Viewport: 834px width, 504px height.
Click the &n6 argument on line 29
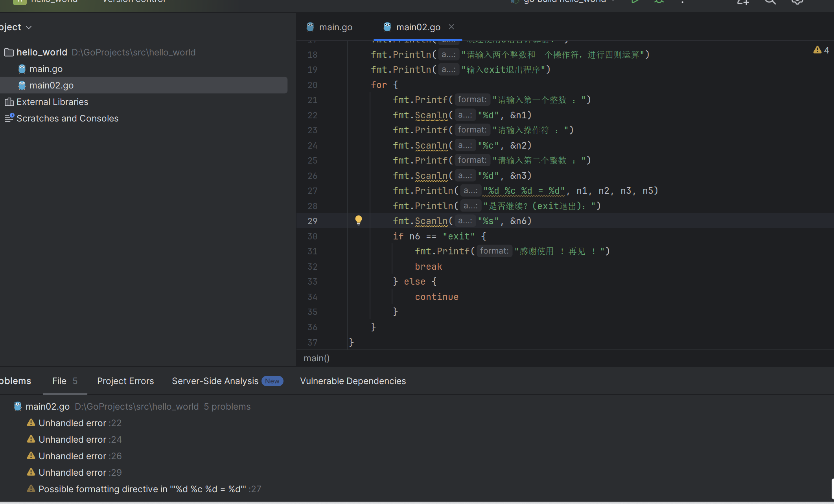[x=518, y=221]
